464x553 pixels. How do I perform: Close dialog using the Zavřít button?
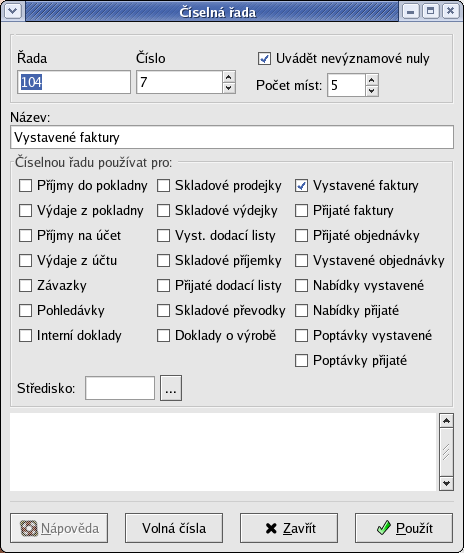(x=289, y=528)
